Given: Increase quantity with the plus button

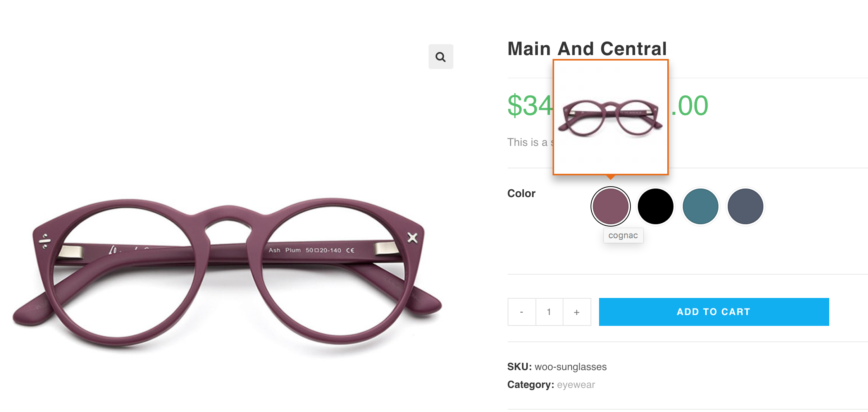Looking at the screenshot, I should 577,312.
